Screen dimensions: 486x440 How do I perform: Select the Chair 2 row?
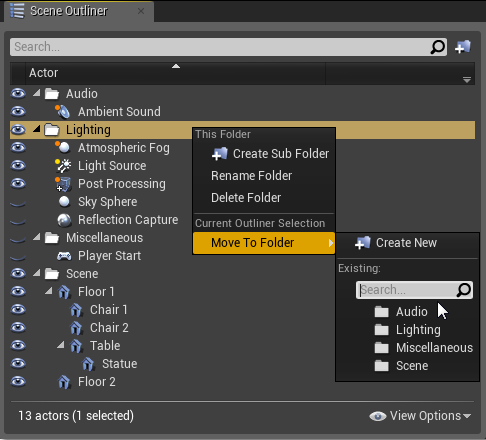pyautogui.click(x=242, y=328)
